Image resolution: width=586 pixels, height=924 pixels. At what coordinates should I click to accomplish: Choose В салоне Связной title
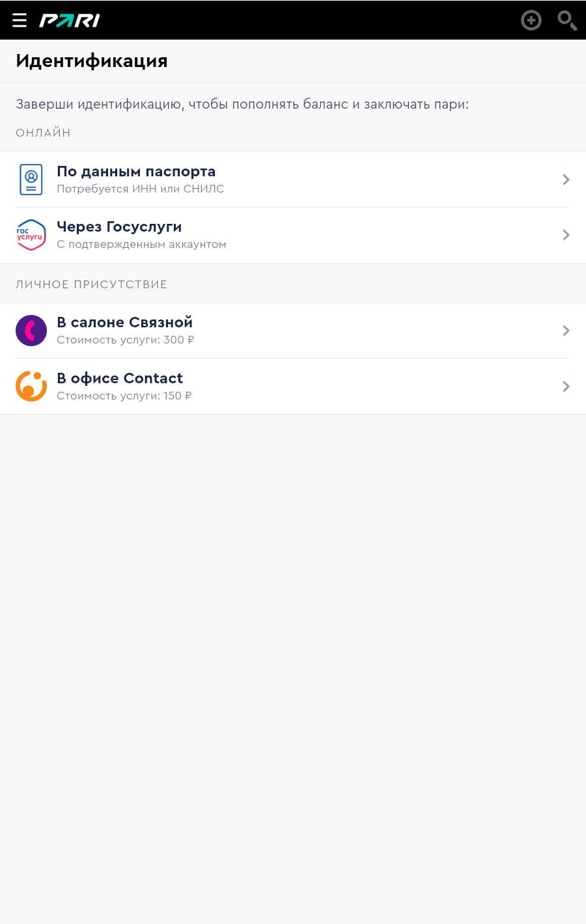coord(124,322)
